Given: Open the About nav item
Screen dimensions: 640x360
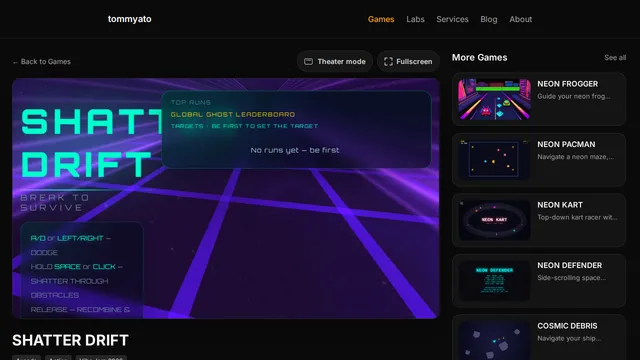Looking at the screenshot, I should [x=520, y=19].
